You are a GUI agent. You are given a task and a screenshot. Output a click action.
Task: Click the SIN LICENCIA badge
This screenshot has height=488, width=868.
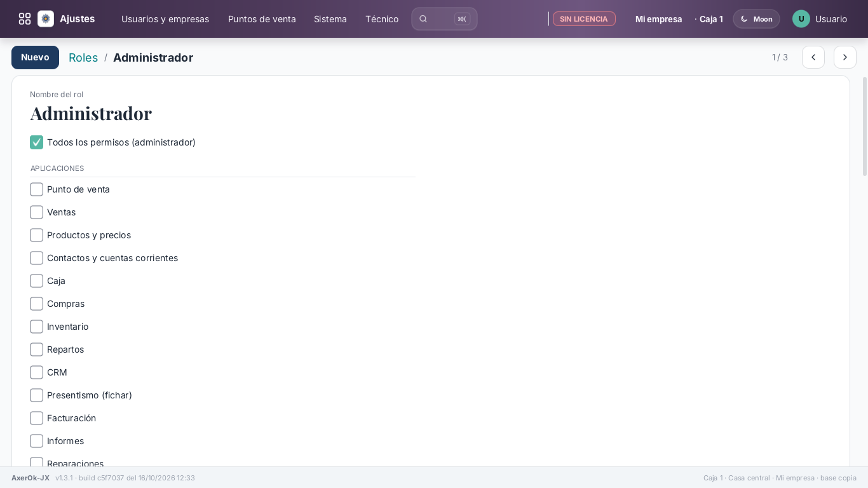point(584,19)
